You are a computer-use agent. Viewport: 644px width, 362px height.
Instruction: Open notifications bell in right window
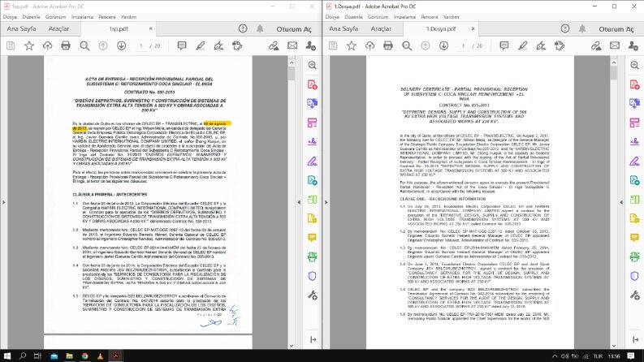(582, 28)
